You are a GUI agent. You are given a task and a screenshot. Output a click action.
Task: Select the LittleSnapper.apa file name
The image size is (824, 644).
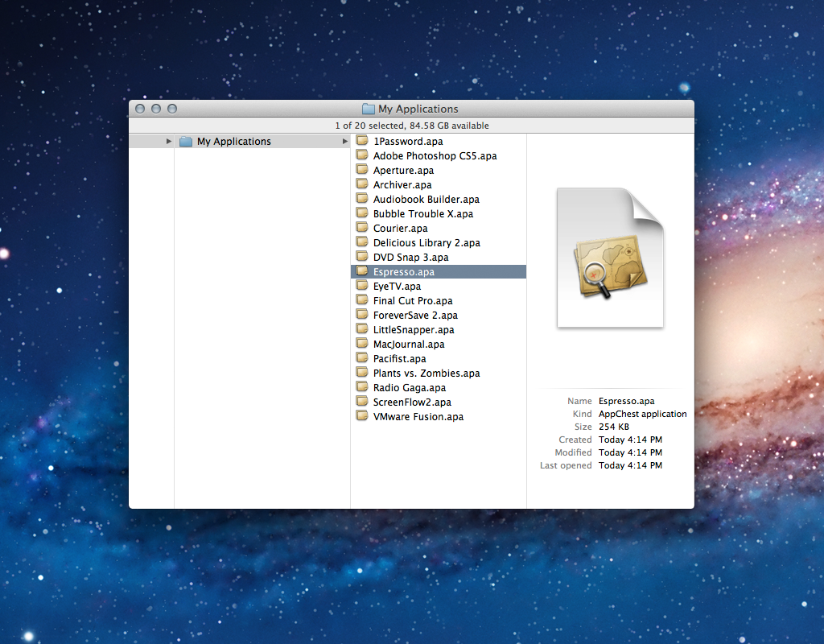413,329
